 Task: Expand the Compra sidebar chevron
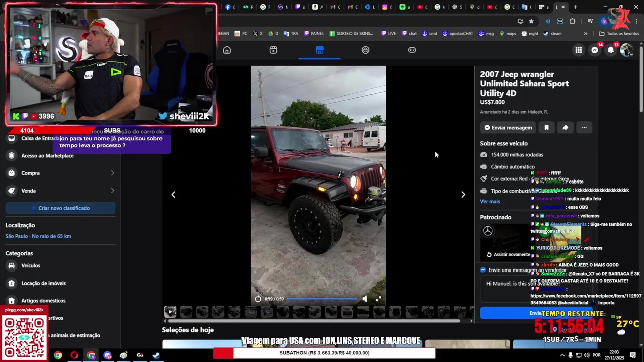[x=112, y=173]
